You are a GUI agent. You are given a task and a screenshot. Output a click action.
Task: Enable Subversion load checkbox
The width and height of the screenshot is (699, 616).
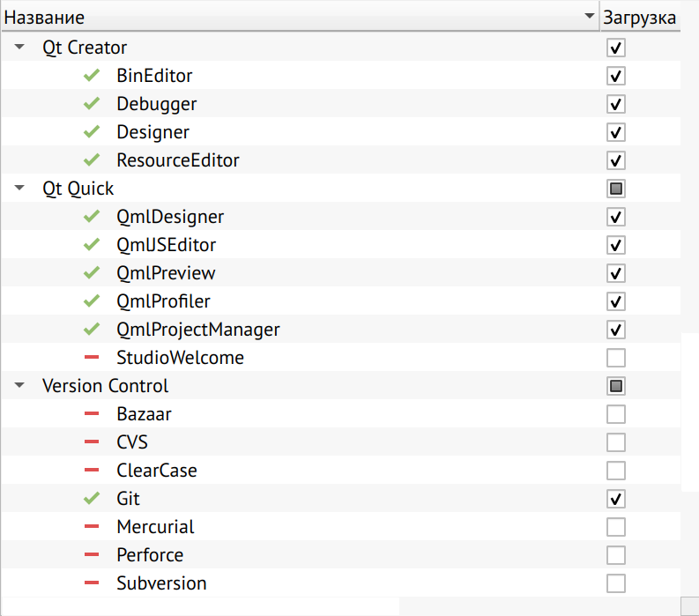[x=615, y=583]
